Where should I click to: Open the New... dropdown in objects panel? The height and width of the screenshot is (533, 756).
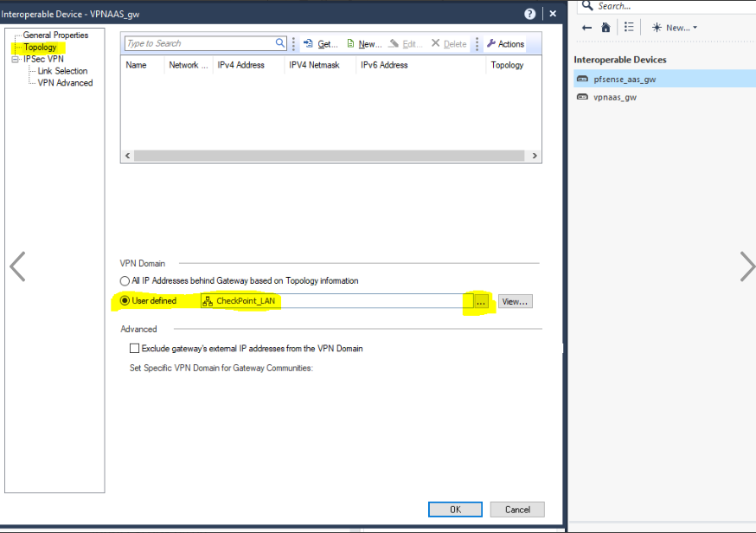click(x=675, y=28)
